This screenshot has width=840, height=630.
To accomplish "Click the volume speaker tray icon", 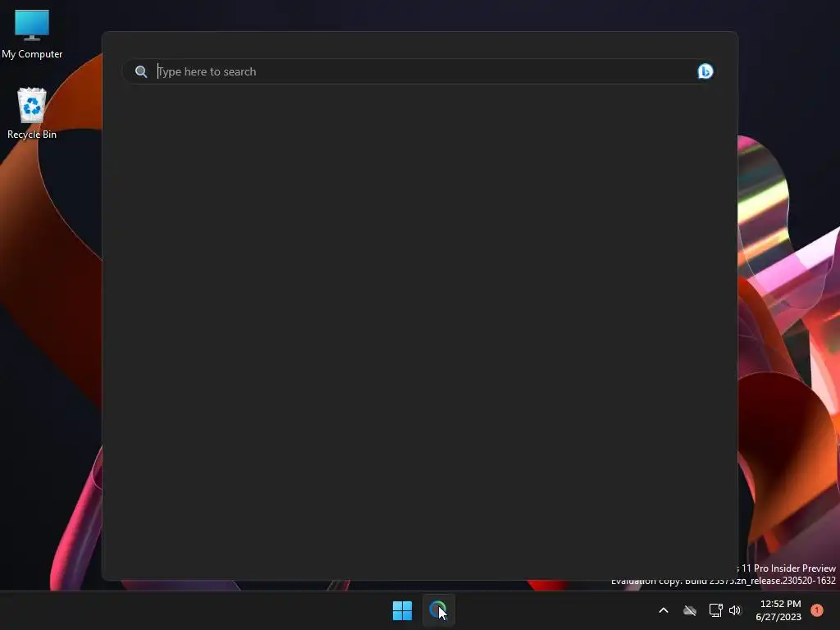I will [735, 610].
